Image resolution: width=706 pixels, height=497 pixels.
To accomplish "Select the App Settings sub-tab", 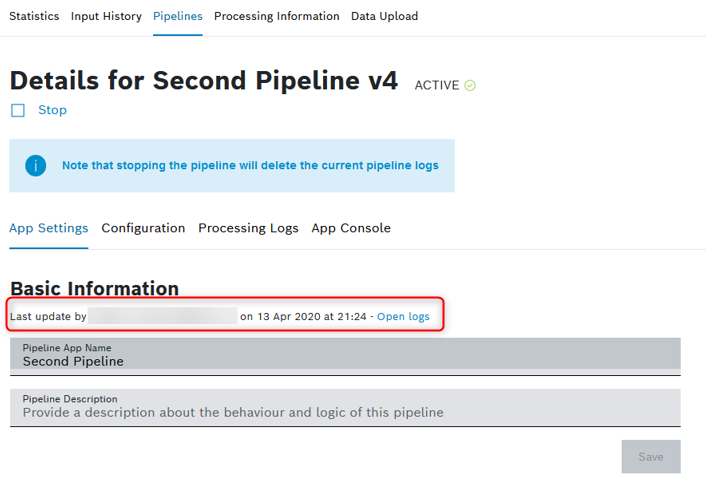I will coord(48,228).
